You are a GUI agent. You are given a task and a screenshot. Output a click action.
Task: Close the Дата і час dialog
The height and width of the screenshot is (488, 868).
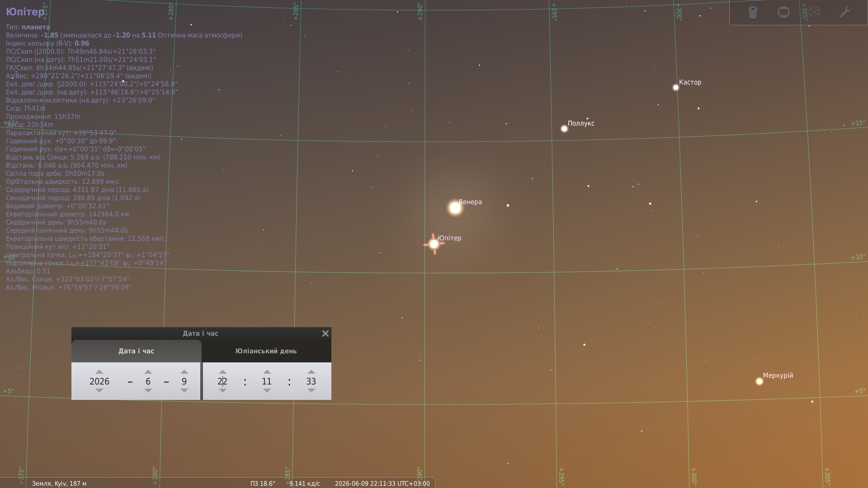325,333
